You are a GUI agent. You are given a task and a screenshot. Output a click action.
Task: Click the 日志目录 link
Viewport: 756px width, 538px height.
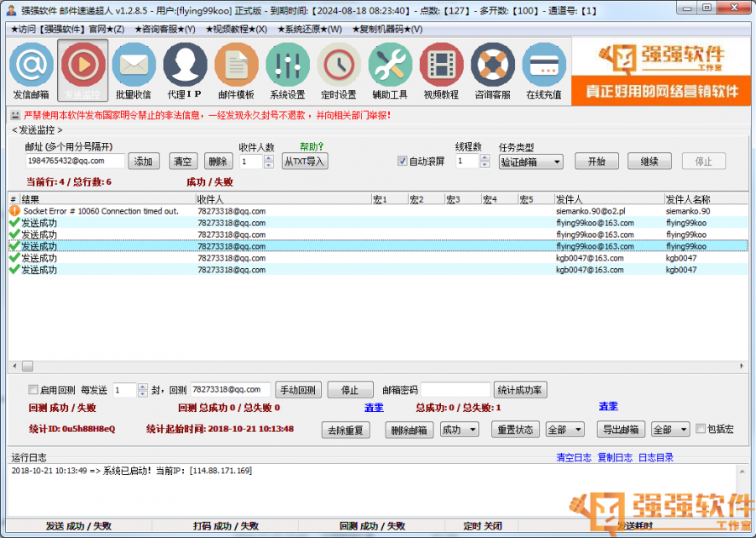pyautogui.click(x=656, y=457)
